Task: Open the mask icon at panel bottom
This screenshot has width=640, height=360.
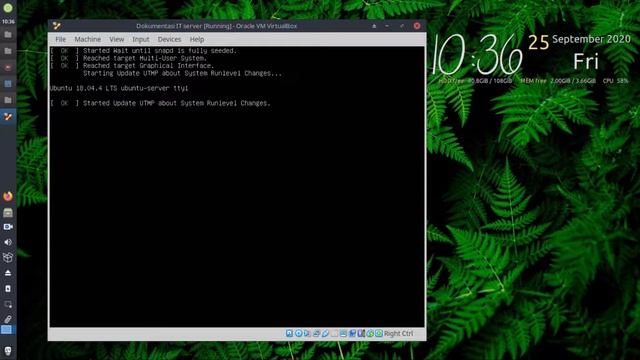Action: [x=8, y=351]
